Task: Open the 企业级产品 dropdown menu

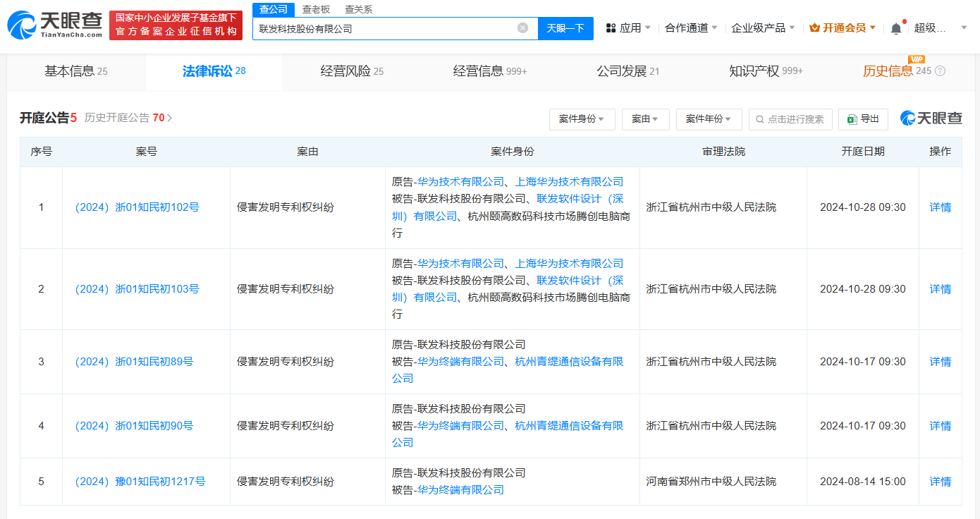Action: coord(763,28)
